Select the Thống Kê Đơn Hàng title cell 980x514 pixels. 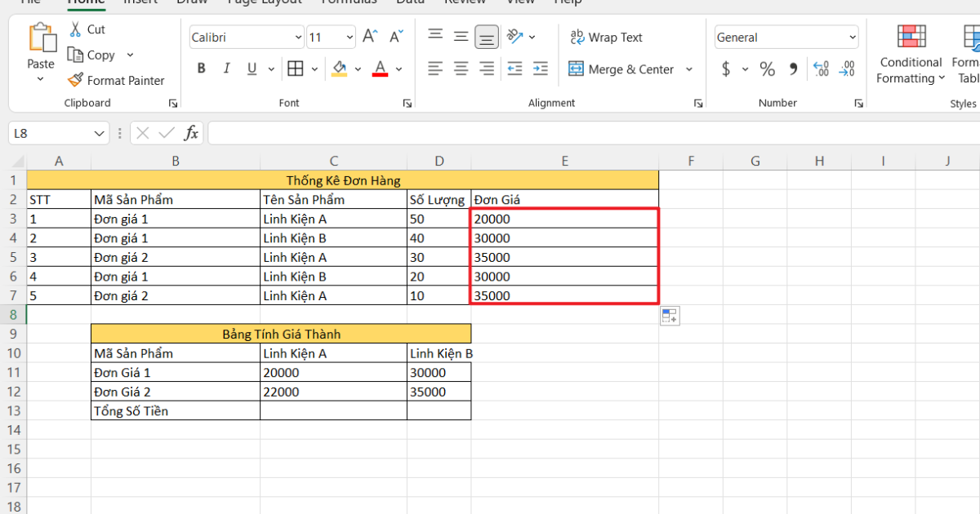tap(342, 180)
